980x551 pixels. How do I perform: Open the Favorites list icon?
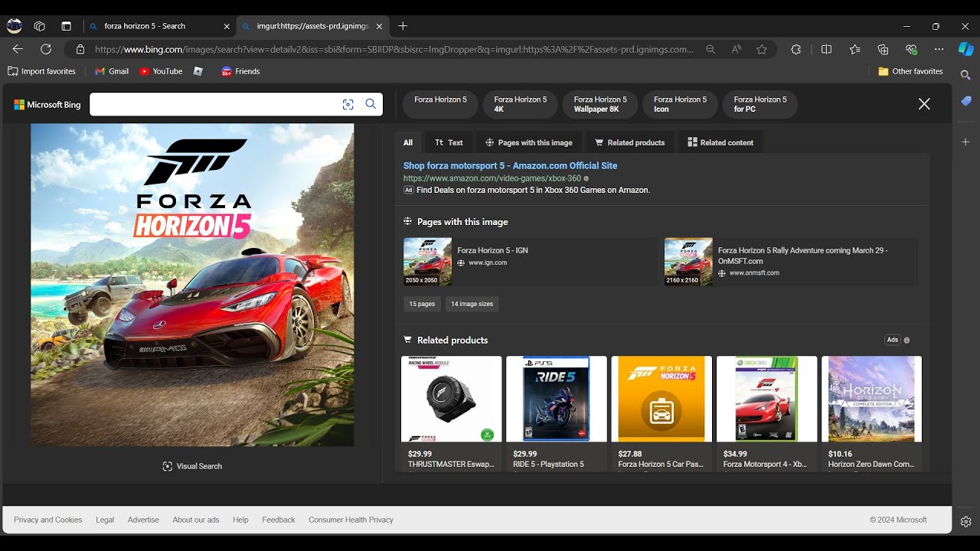click(854, 49)
